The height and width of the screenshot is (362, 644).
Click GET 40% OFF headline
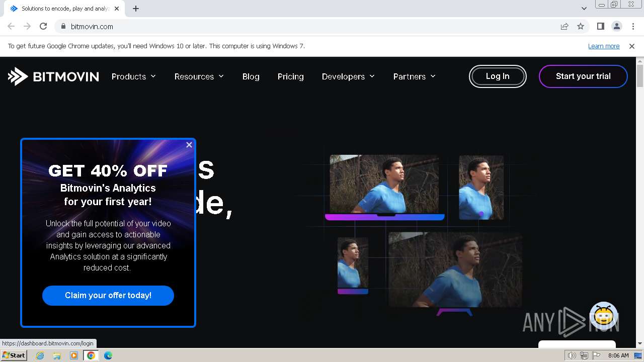(x=108, y=171)
